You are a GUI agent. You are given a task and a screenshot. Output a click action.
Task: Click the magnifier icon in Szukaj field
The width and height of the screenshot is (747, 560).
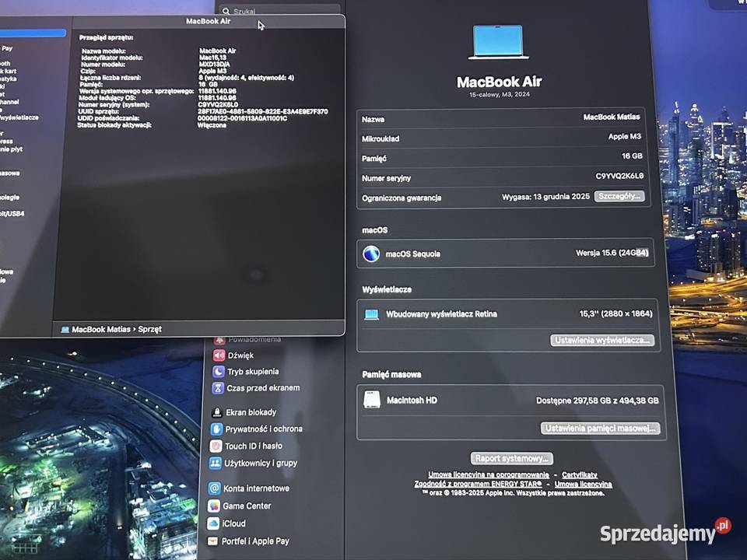click(x=226, y=12)
